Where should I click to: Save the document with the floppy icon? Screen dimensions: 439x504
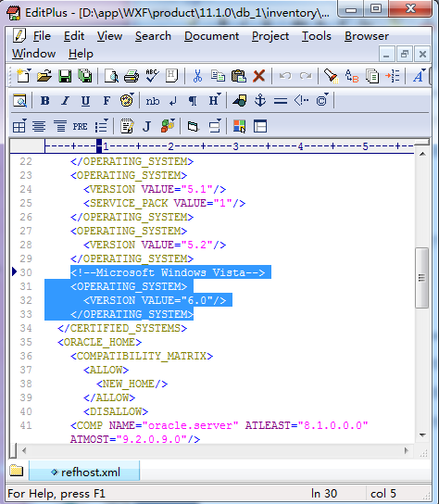coord(65,76)
